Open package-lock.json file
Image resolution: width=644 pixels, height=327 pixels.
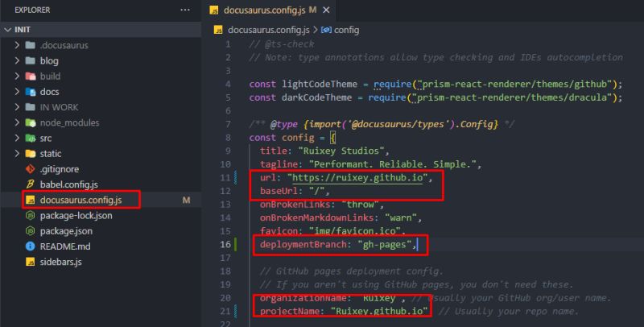click(76, 215)
